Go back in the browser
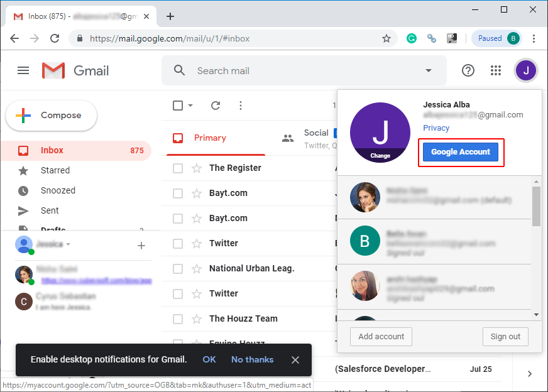548x392 pixels. tap(14, 38)
